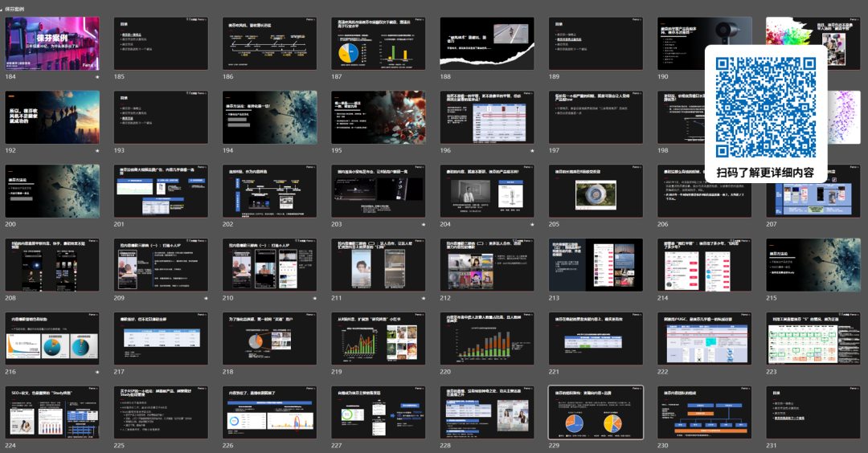This screenshot has height=453, width=868.
Task: Click the animation star under slide 192
Action: coord(97,150)
